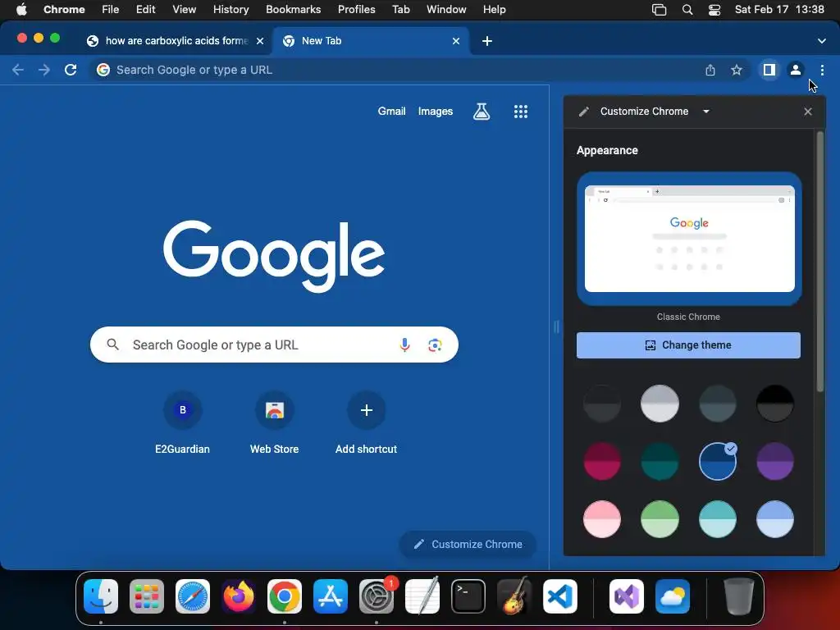Share this page via the share icon
The image size is (840, 630).
coord(710,71)
